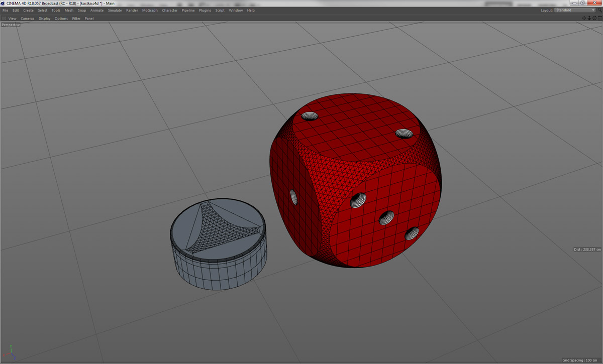Click the viewport menu grip icon before View

pyautogui.click(x=4, y=19)
